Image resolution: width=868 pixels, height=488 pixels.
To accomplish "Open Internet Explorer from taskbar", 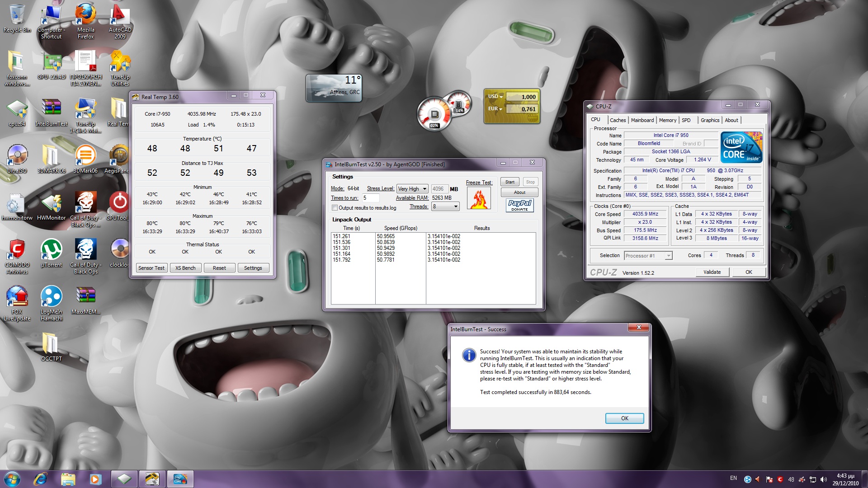I will point(41,479).
